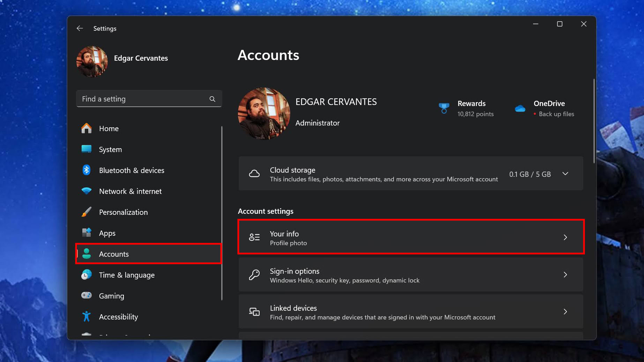This screenshot has height=362, width=644.
Task: Open Time & language settings
Action: 127,275
